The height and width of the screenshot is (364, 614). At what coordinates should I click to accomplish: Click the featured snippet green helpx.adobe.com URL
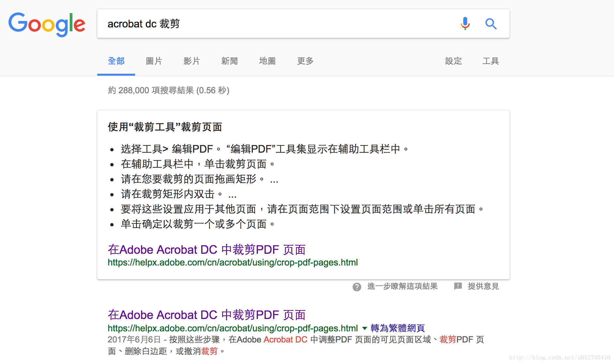pos(233,263)
